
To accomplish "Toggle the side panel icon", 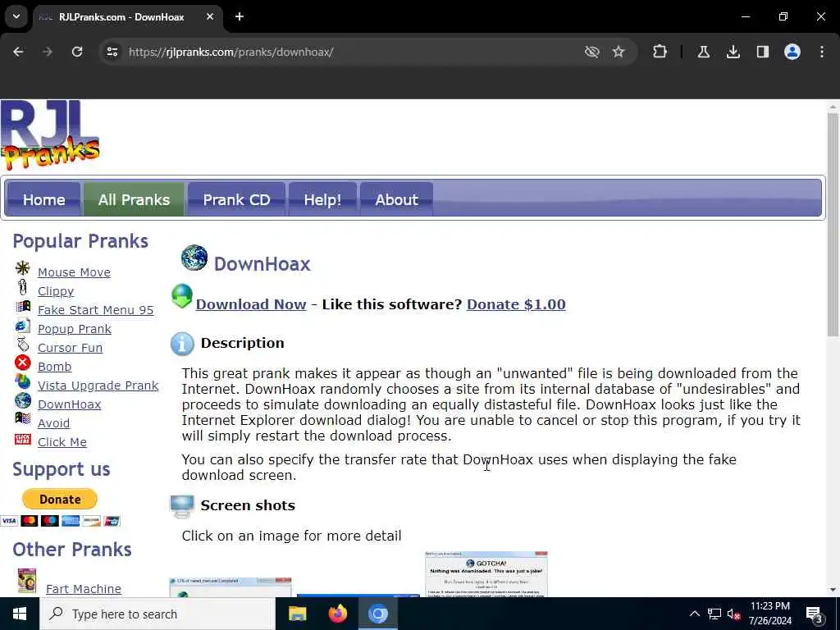I will pos(762,52).
